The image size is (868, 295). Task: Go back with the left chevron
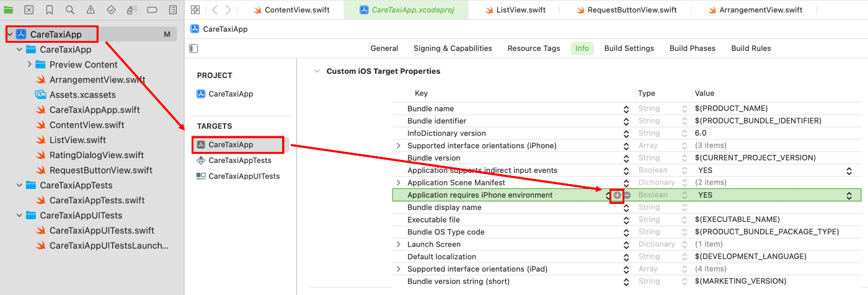pos(215,10)
